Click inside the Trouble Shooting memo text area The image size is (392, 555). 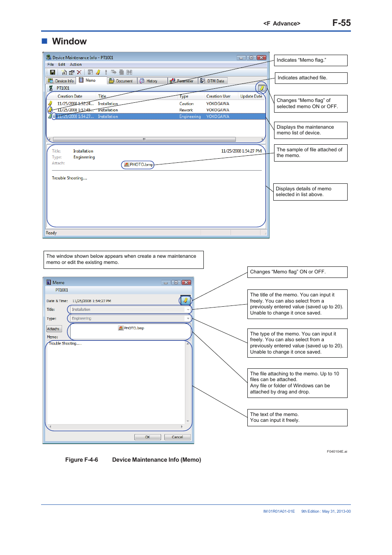[116, 382]
